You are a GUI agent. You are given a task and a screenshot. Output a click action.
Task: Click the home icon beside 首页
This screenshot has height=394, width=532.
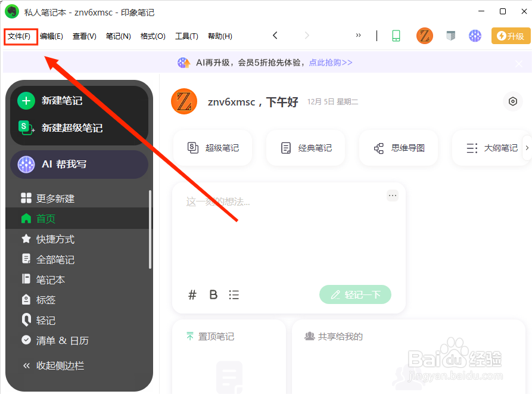click(x=26, y=218)
